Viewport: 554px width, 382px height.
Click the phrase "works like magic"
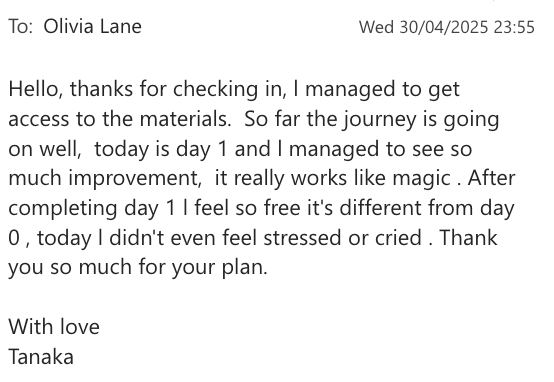coord(371,178)
